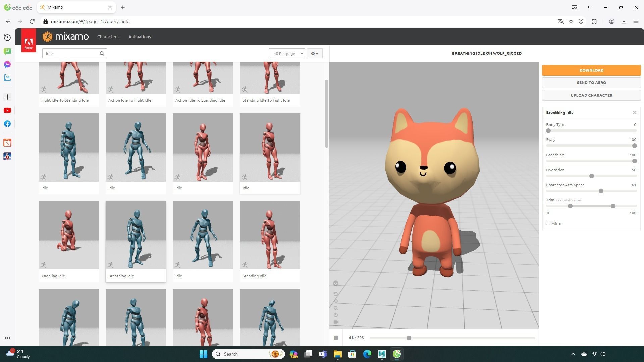Click the Breathing slider handle
This screenshot has height=362, width=644.
tap(634, 161)
